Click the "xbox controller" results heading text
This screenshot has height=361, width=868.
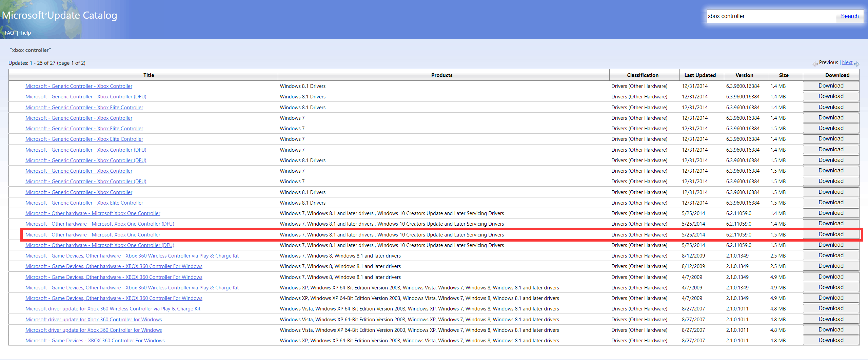tap(30, 50)
